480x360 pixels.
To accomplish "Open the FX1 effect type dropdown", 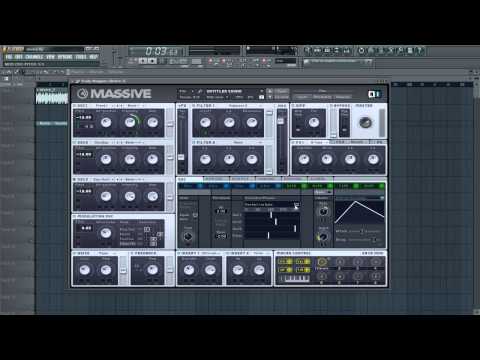I will tap(318, 142).
